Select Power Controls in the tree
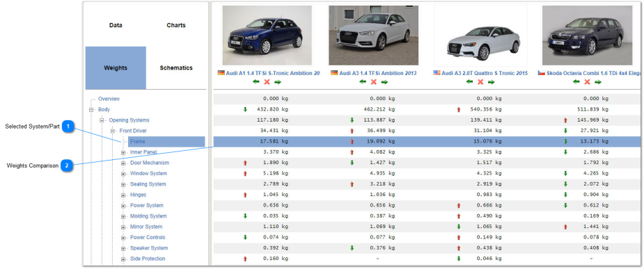644x269 pixels. [x=148, y=238]
